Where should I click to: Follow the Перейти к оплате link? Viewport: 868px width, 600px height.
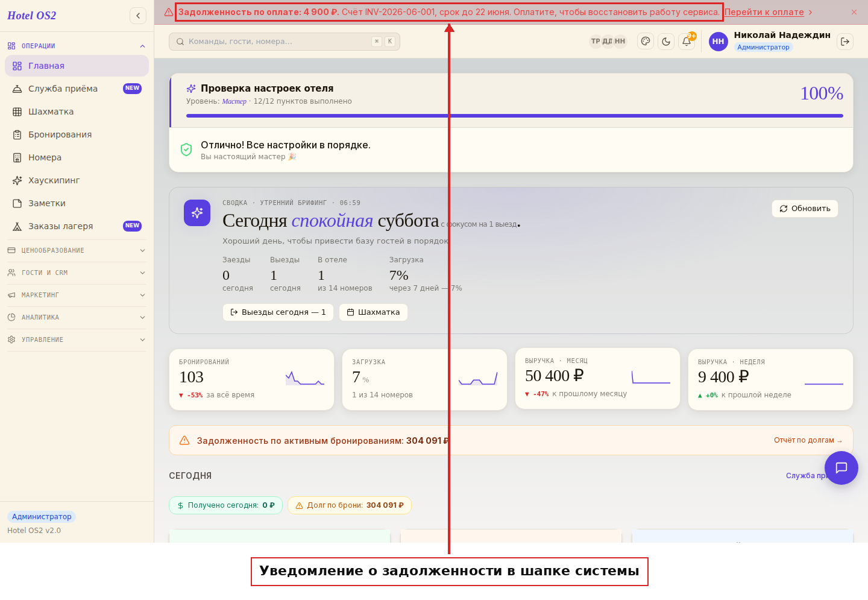point(764,12)
